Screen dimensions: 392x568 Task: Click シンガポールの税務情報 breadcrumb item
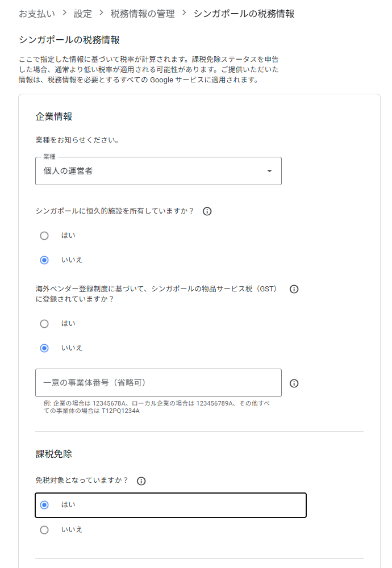[x=244, y=14]
